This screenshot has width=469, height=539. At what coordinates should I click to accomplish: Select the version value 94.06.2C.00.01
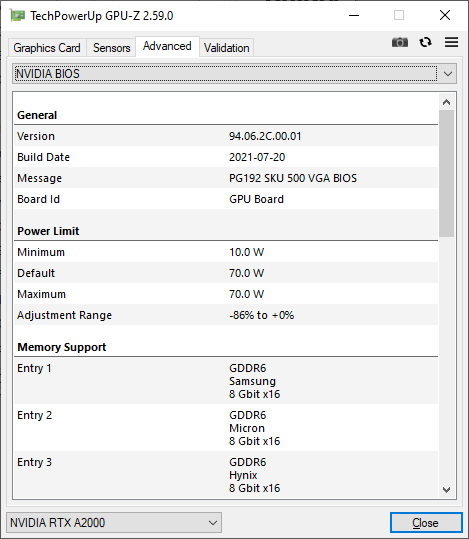(265, 136)
